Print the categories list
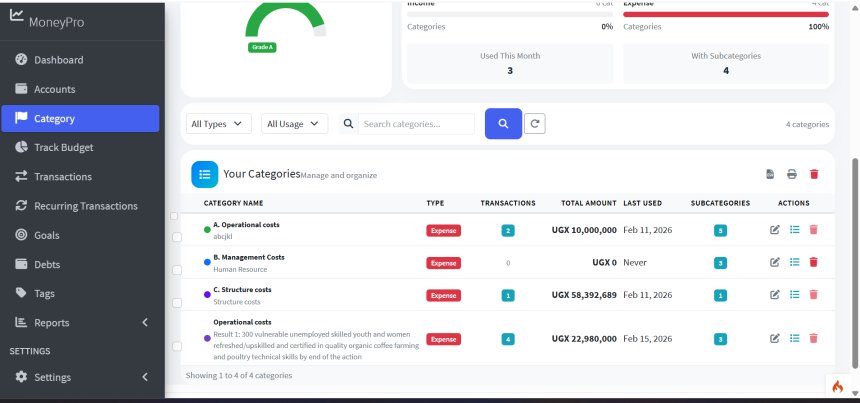Viewport: 860px width, 403px height. [792, 174]
